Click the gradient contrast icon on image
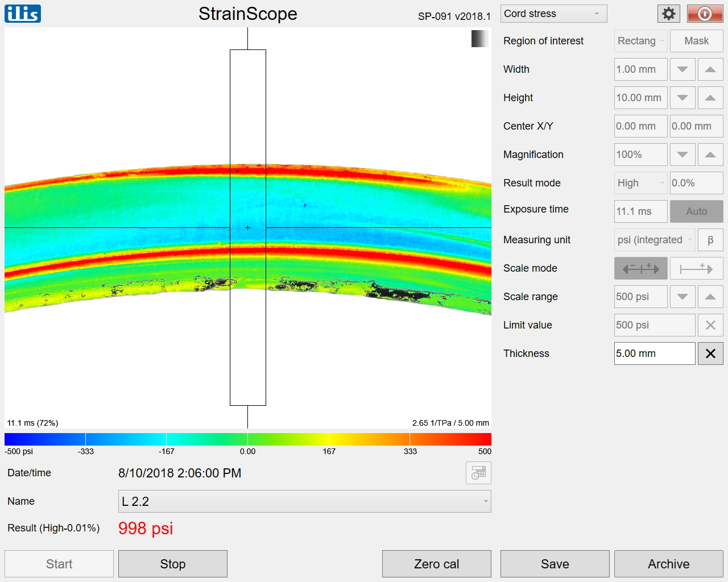Screen dimensions: 728x582 (479, 38)
